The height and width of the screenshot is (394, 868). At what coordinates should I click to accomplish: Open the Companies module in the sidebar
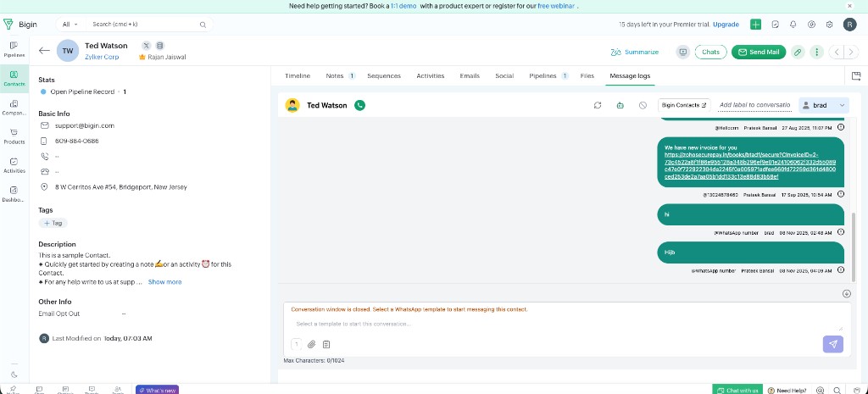point(14,108)
